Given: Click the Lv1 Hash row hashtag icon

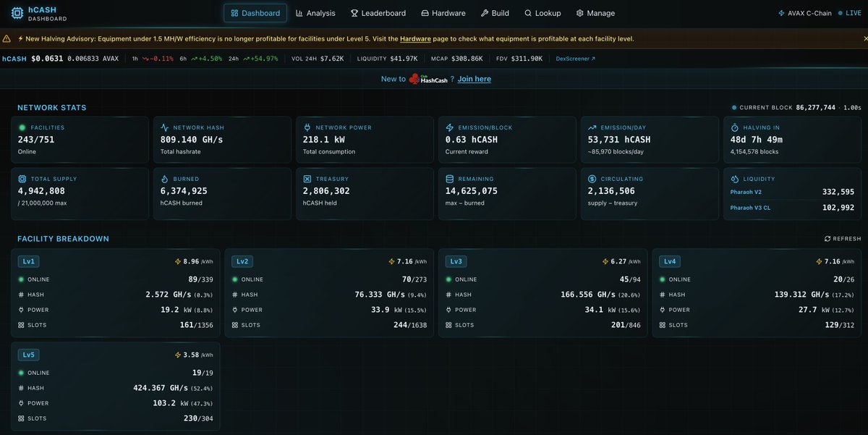Looking at the screenshot, I should click(20, 295).
